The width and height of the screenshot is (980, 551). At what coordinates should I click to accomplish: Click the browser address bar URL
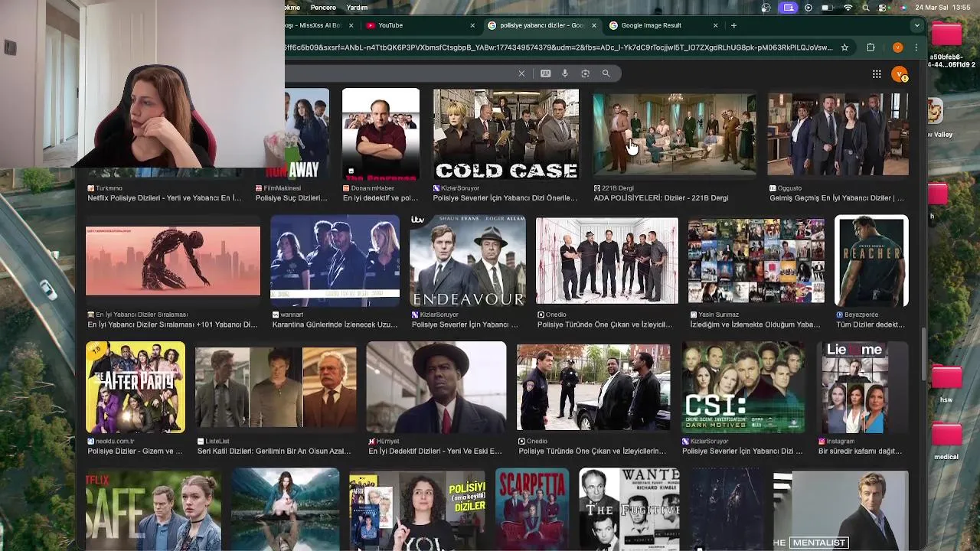(x=559, y=47)
